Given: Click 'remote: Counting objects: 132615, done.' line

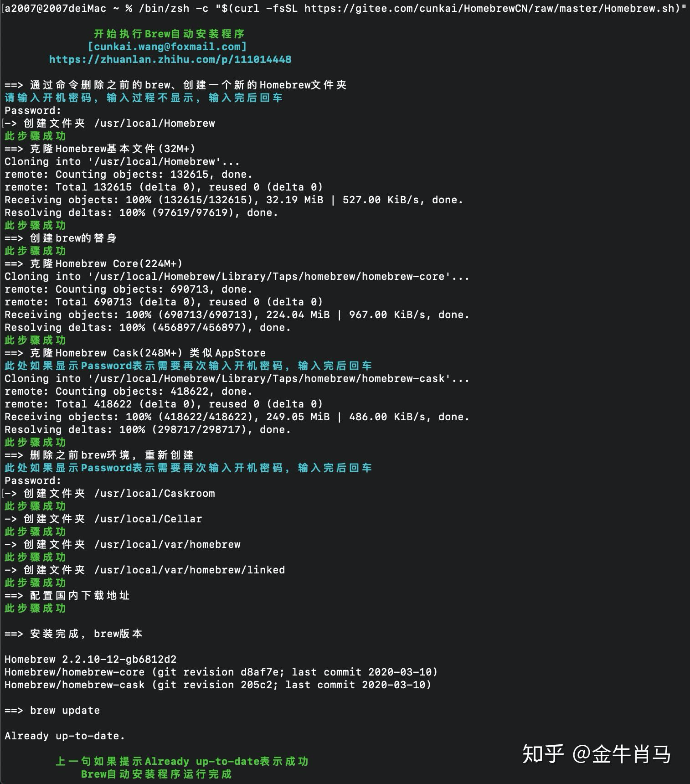Looking at the screenshot, I should 129,174.
